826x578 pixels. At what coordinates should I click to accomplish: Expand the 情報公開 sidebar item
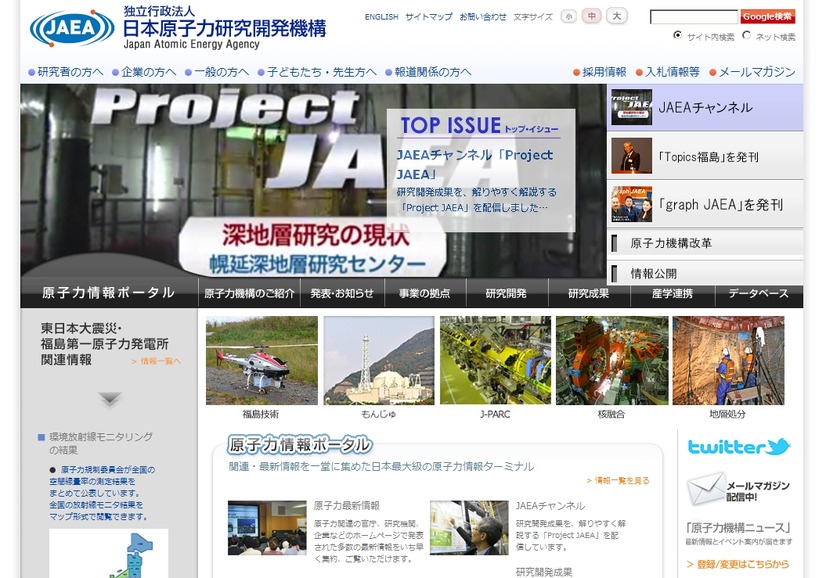point(705,273)
